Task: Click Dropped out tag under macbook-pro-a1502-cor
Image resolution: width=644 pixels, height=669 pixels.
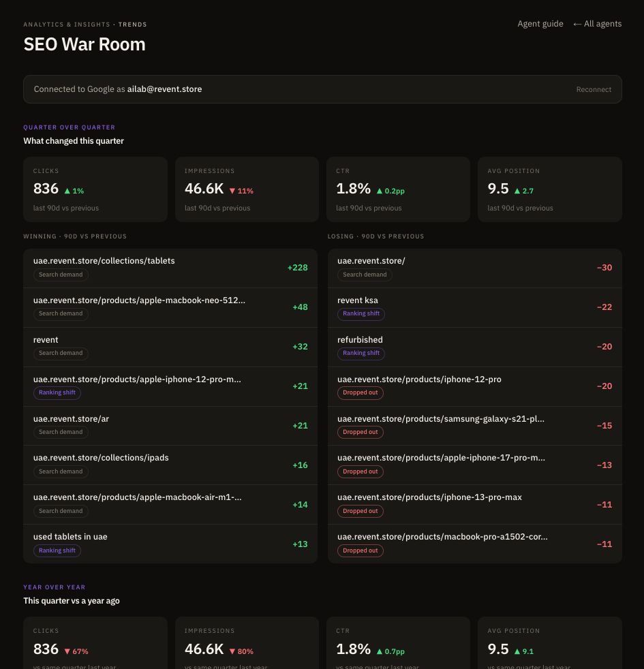Action: click(361, 551)
